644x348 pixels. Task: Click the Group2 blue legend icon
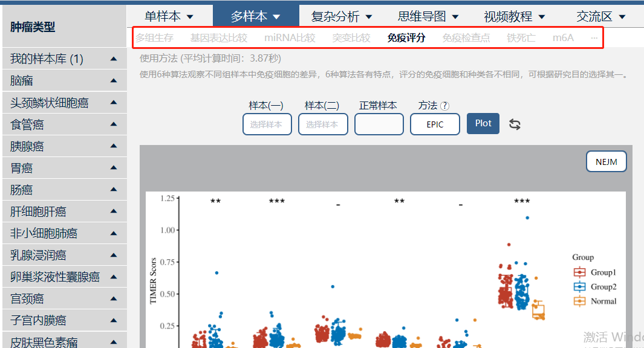point(579,286)
